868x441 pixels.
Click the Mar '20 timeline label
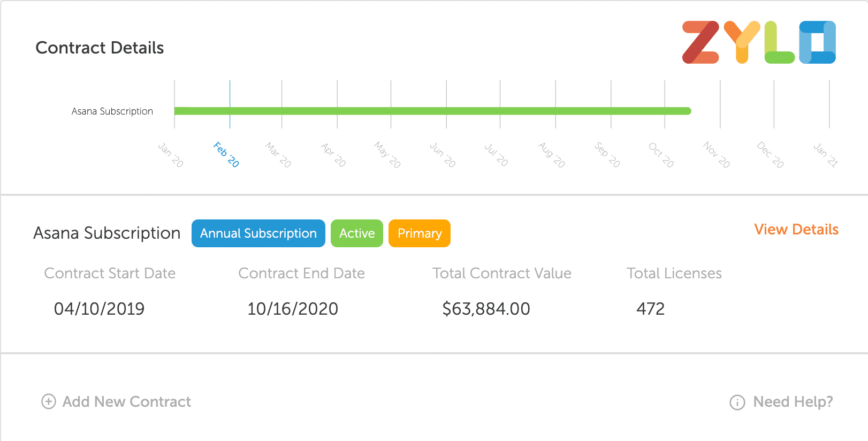(278, 155)
